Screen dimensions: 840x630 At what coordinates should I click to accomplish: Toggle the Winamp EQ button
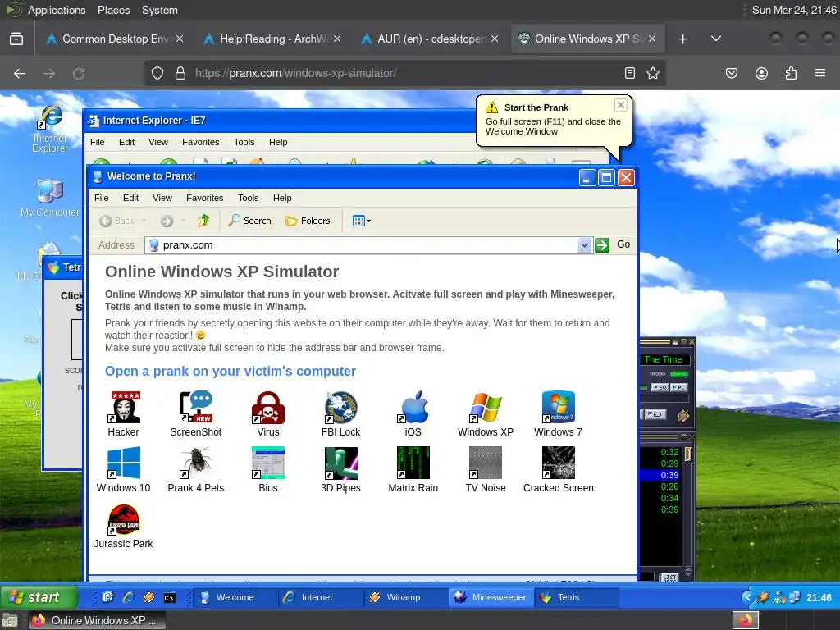coord(660,387)
